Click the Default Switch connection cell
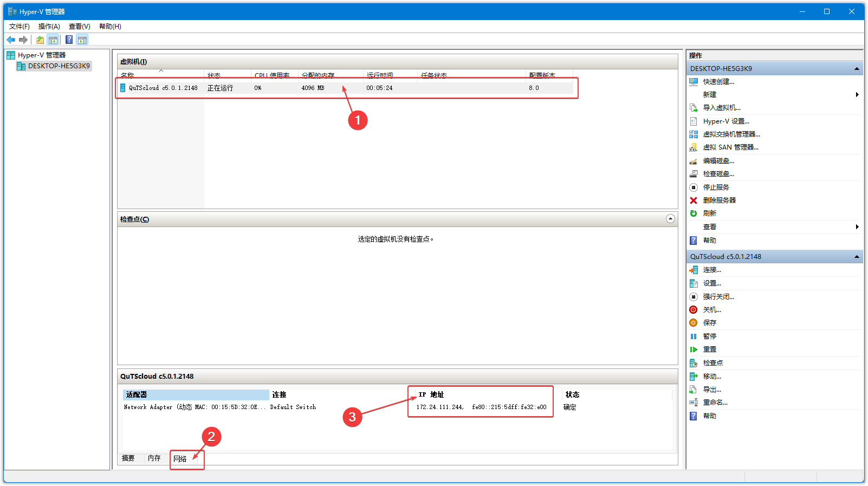Image resolution: width=868 pixels, height=486 pixels. pyautogui.click(x=293, y=407)
